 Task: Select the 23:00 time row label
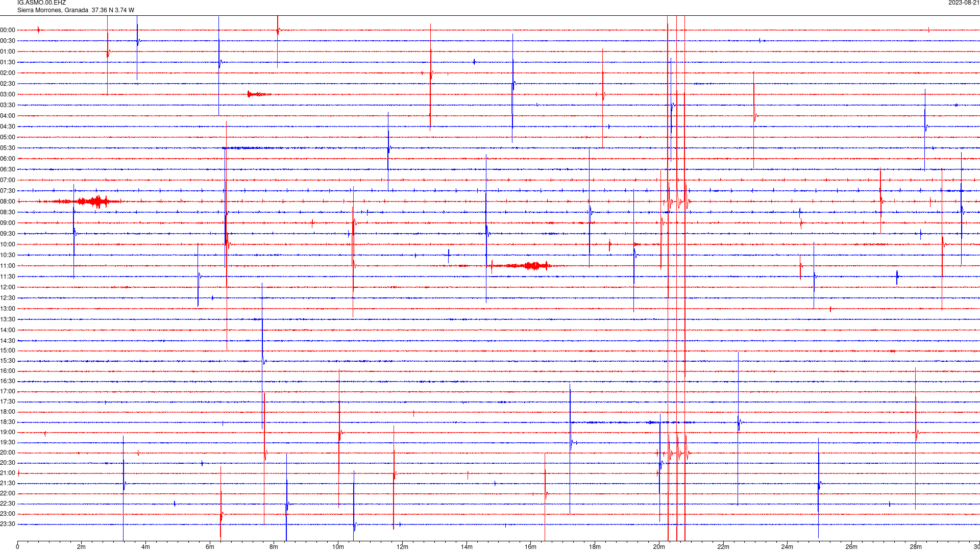8,514
